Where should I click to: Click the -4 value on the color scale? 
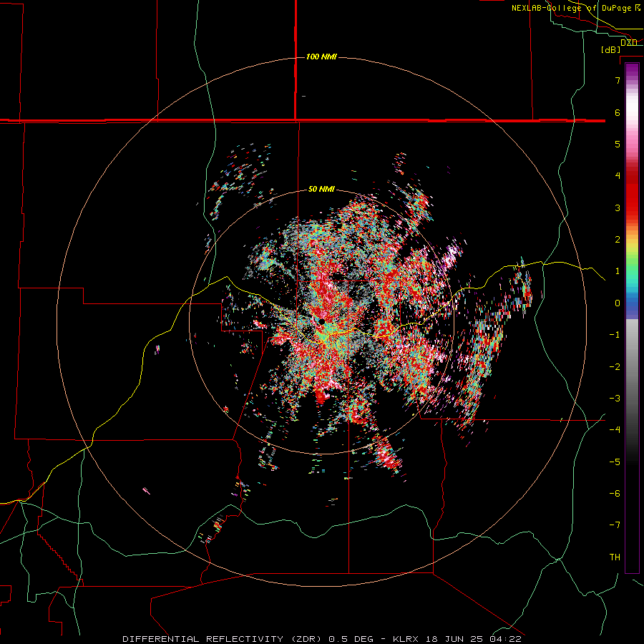(x=615, y=430)
